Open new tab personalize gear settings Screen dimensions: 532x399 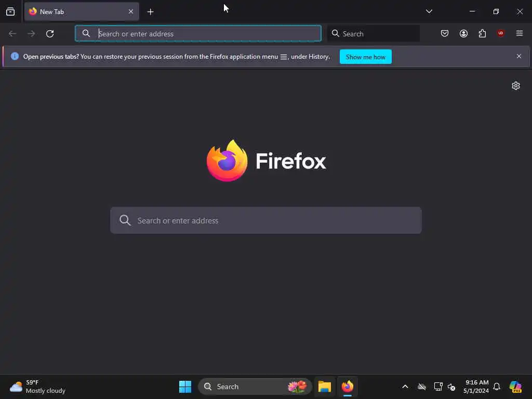[x=516, y=86]
